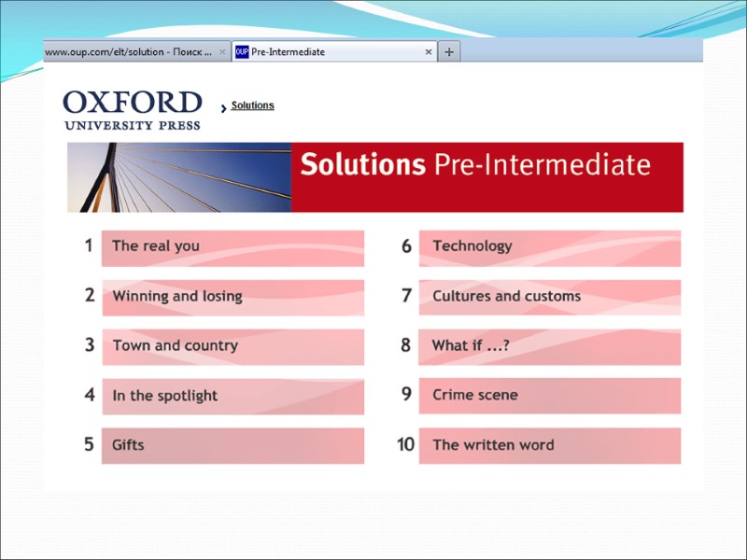This screenshot has width=747, height=560.
Task: Close the www.oup.com/elt/solution search tab
Action: 222,52
